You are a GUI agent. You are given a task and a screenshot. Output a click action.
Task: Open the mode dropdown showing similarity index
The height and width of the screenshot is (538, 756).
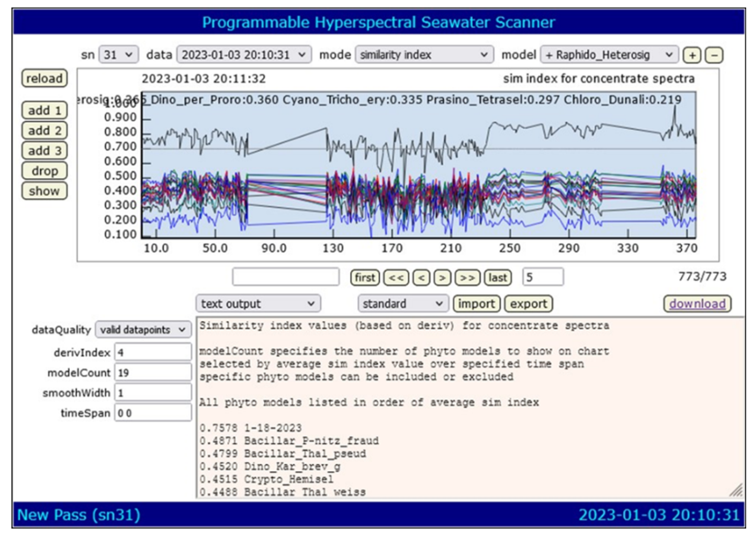click(424, 55)
